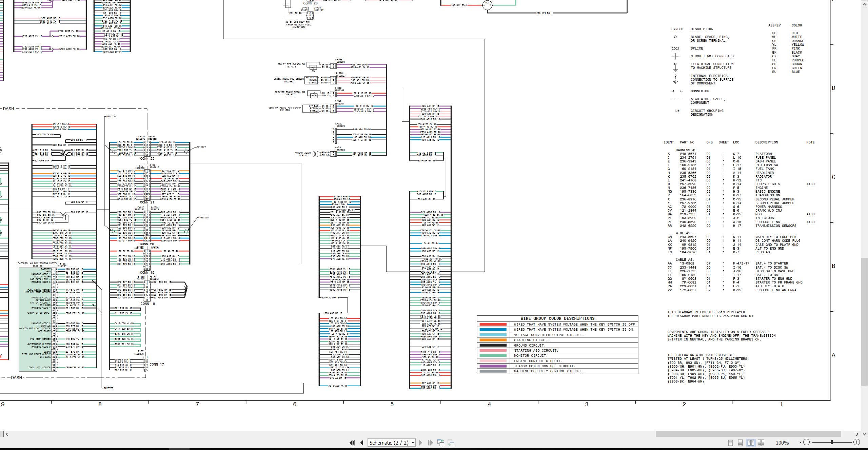
Task: Click the zoom out minus button
Action: 807,442
